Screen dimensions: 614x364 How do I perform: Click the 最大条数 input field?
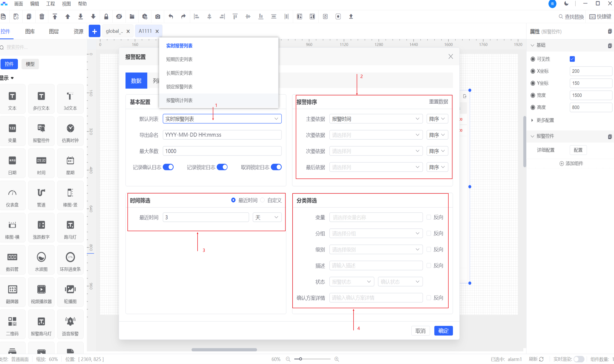pos(222,151)
